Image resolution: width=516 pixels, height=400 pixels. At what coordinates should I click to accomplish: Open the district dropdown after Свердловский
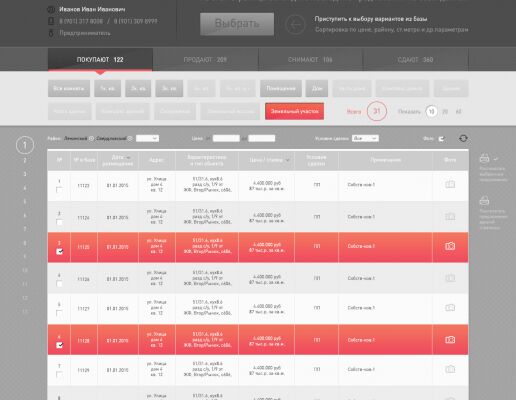click(147, 138)
